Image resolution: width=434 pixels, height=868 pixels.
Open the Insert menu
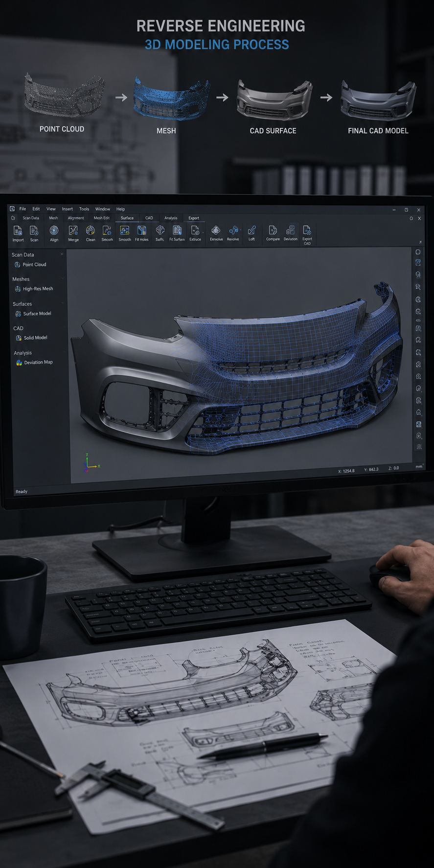tap(68, 209)
